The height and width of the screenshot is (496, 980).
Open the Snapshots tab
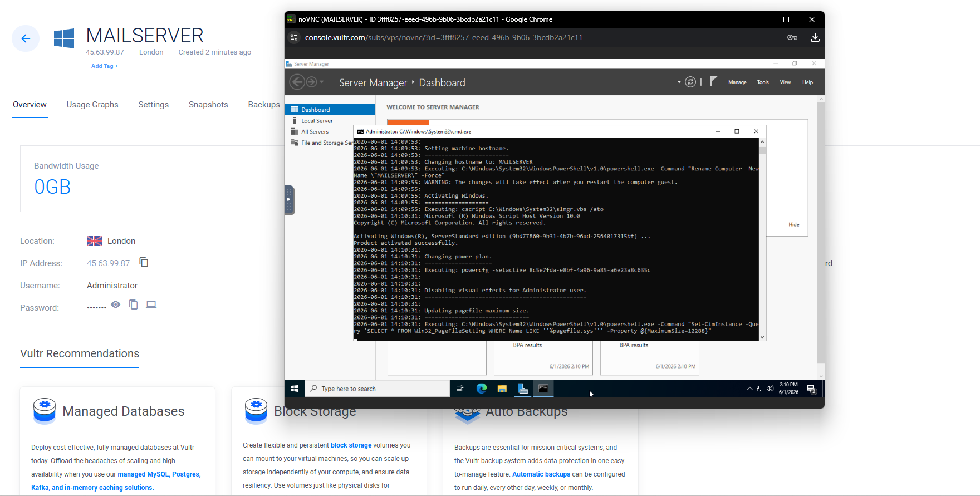(x=208, y=105)
